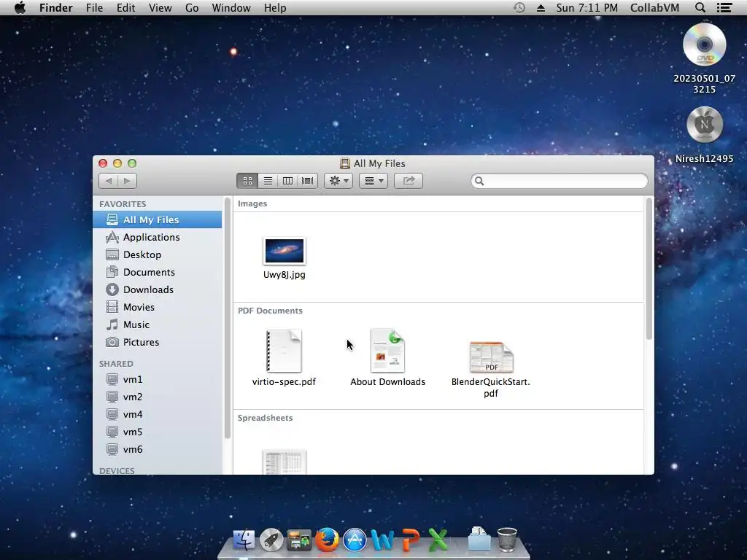The height and width of the screenshot is (560, 747).
Task: Switch Finder to list view
Action: pyautogui.click(x=268, y=181)
